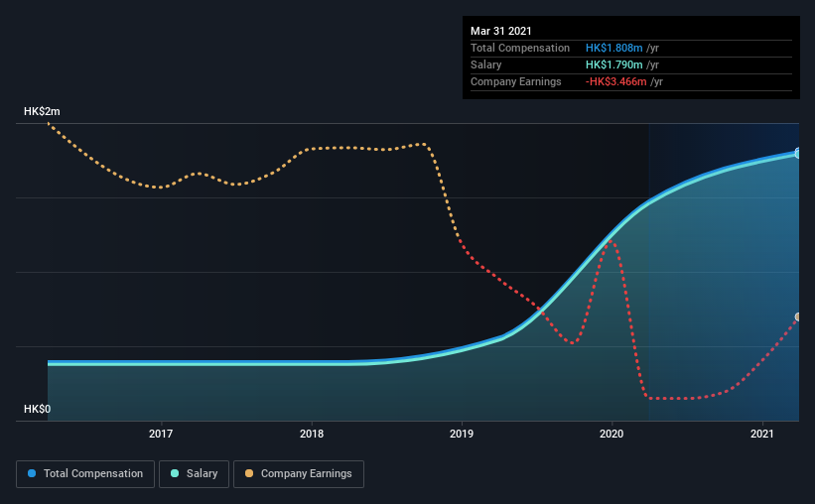Toggle the Company Earnings legend button
Image resolution: width=815 pixels, height=504 pixels.
coord(299,474)
